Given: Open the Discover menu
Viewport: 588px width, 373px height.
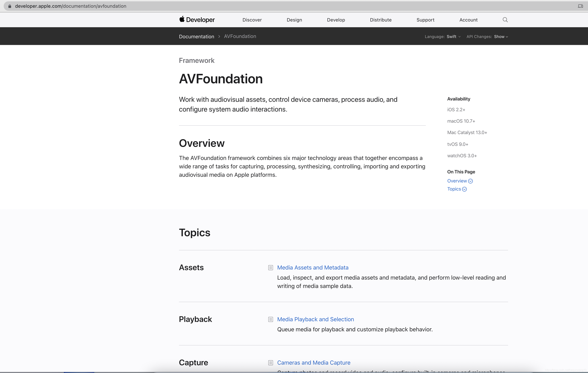Looking at the screenshot, I should 252,20.
